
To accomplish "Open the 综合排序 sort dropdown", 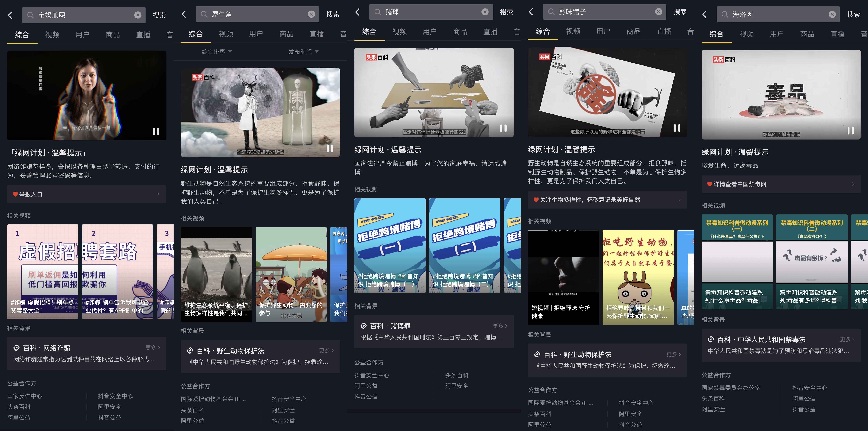I will coord(217,52).
